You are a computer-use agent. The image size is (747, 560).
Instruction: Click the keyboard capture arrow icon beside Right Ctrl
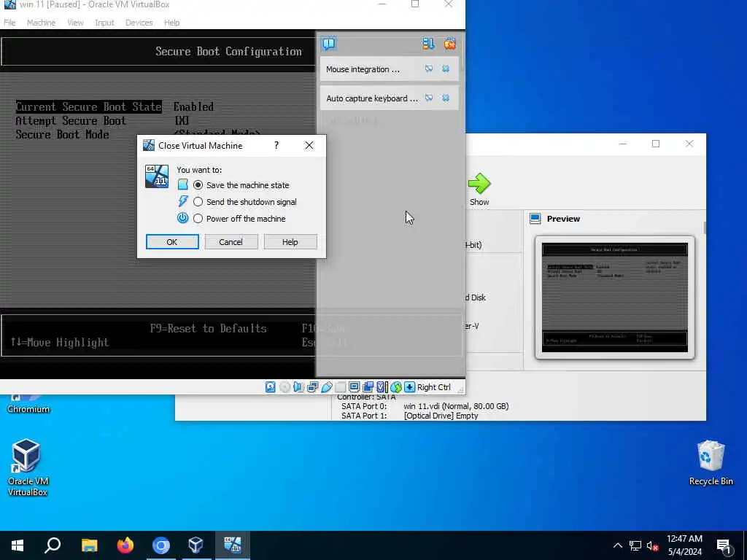(x=410, y=387)
